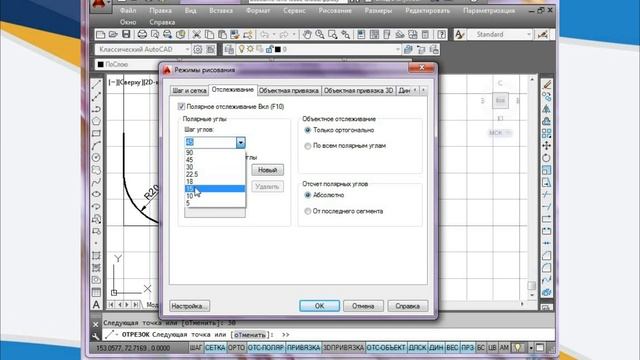640x360 pixels.
Task: Open the Standard text style dropdown
Action: [x=529, y=35]
